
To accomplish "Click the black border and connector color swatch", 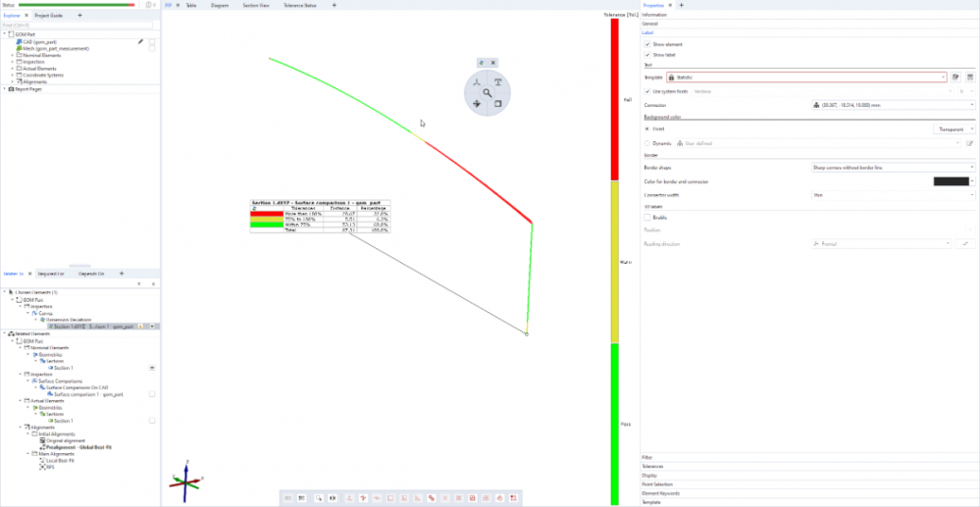I will point(949,181).
